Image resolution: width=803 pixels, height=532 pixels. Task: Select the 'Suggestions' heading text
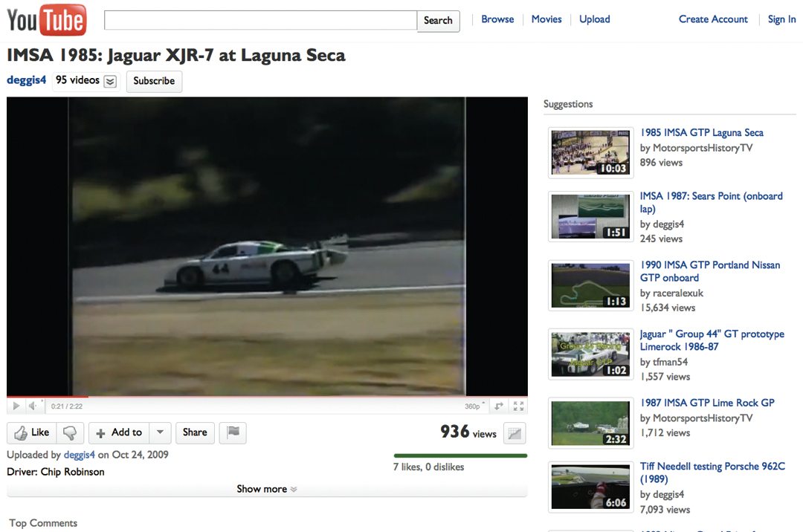point(568,104)
